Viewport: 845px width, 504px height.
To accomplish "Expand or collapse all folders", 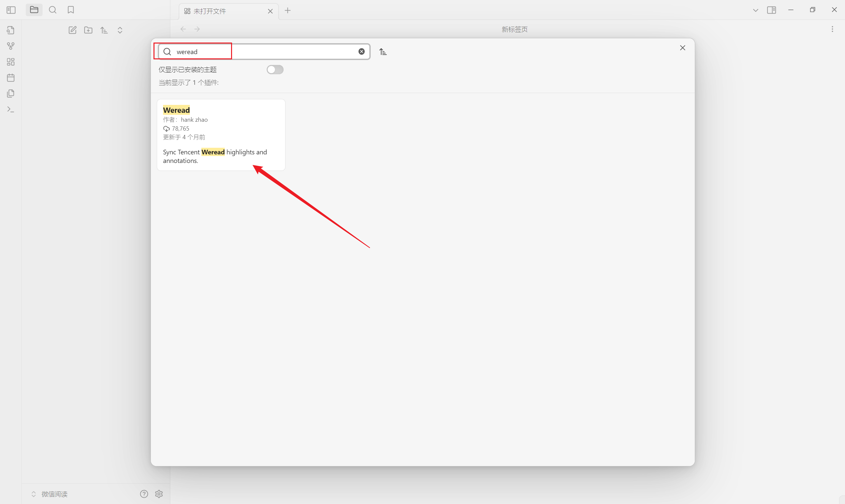I will coord(120,30).
